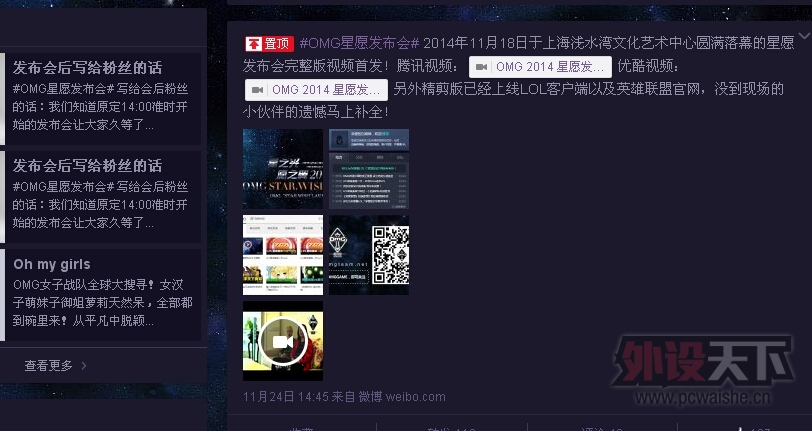Click 收藏 at bottom of post
Screen dimensions: 812x431
click(302, 428)
